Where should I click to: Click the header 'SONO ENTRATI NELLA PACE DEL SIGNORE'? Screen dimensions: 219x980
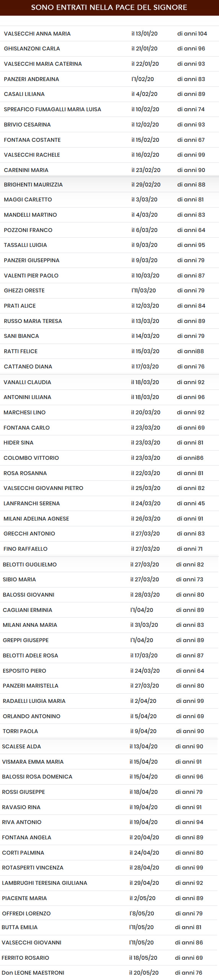point(109,7)
